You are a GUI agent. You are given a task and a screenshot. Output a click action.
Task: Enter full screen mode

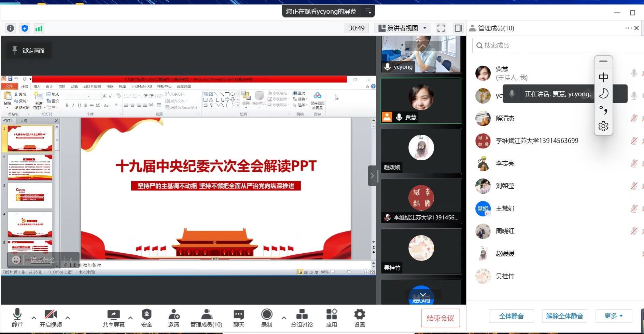click(441, 28)
